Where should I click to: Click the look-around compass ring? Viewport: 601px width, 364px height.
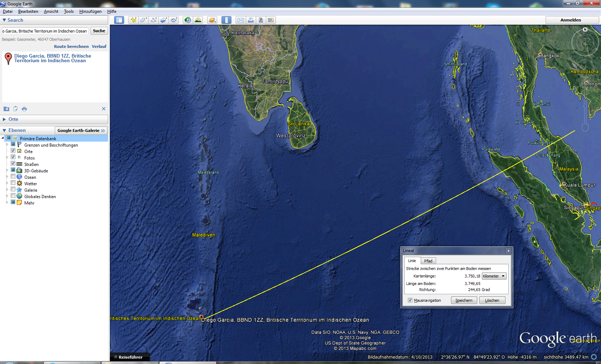(585, 43)
